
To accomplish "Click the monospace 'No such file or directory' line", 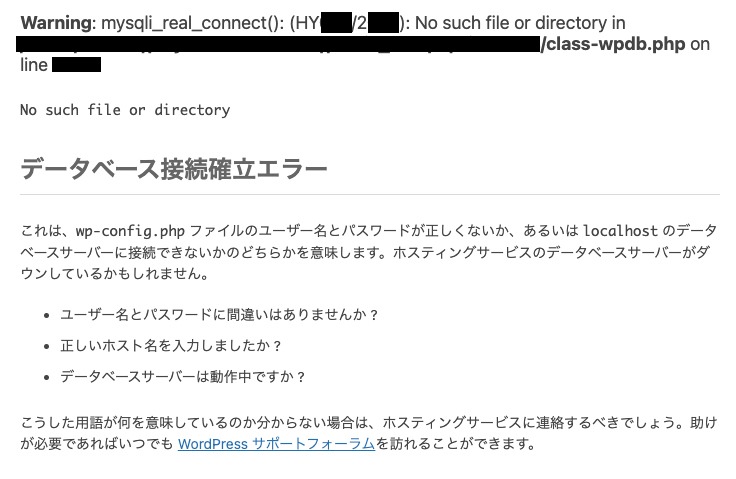I will [x=125, y=110].
